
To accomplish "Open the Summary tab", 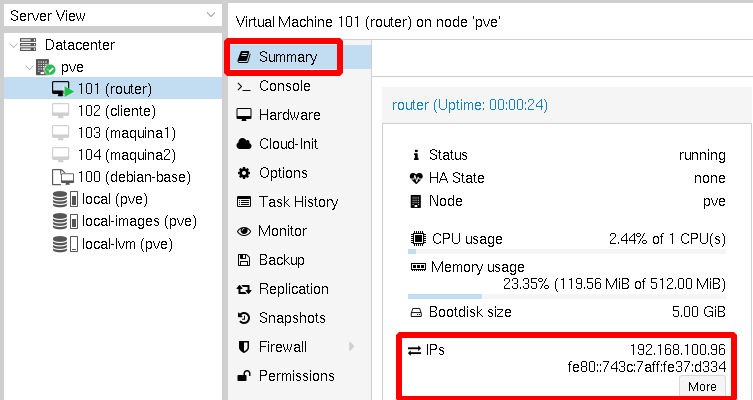I will click(x=286, y=57).
